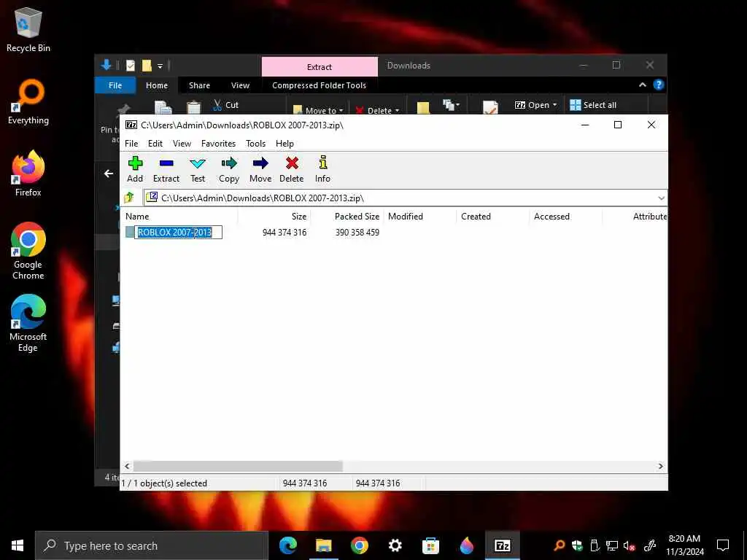Collapse the Explorer ribbon with the chevron
The image size is (747, 560).
642,85
